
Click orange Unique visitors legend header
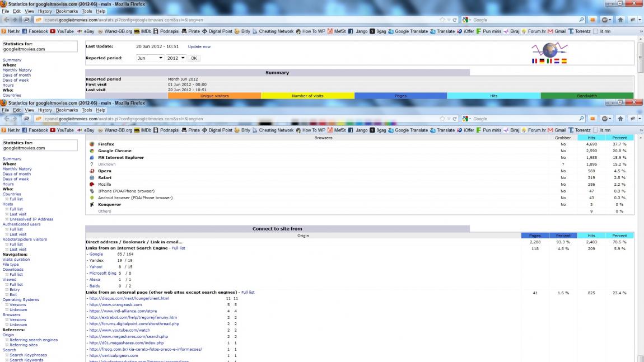(214, 96)
